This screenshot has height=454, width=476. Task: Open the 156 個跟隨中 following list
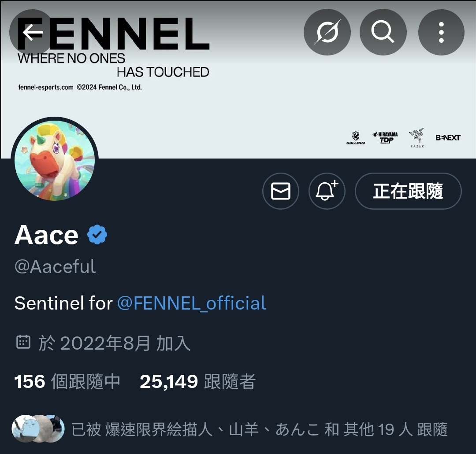click(67, 381)
